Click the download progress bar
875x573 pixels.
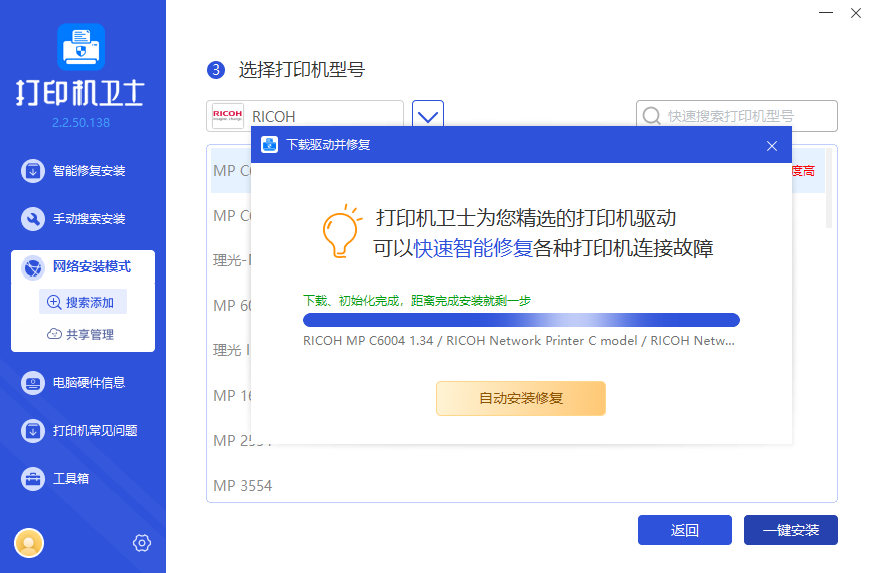[521, 320]
